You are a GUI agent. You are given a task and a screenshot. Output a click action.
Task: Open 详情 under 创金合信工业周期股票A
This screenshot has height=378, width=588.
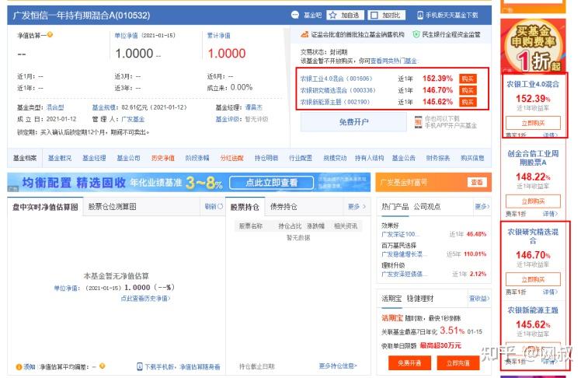point(550,214)
